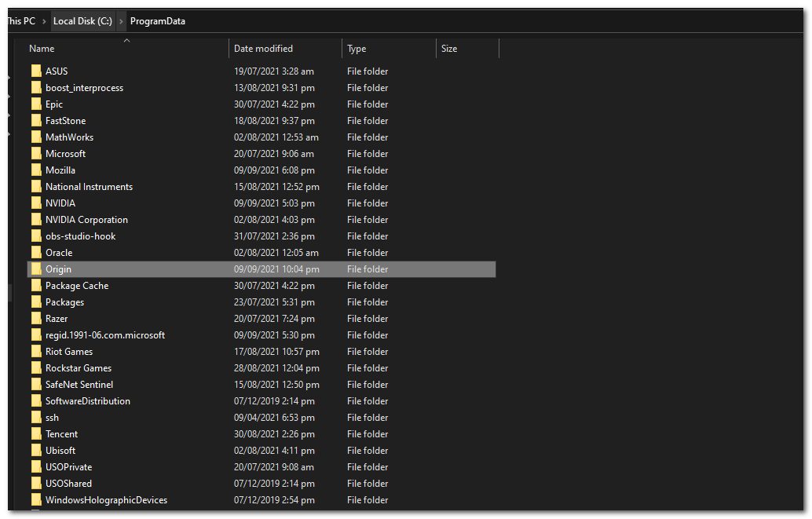
Task: Open the NVIDIA folder icon
Action: [x=36, y=203]
